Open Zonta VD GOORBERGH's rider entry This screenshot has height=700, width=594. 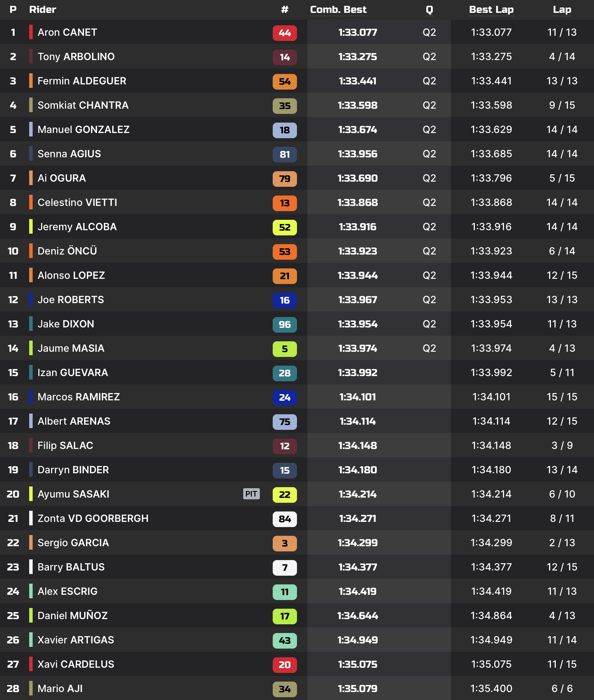93,518
